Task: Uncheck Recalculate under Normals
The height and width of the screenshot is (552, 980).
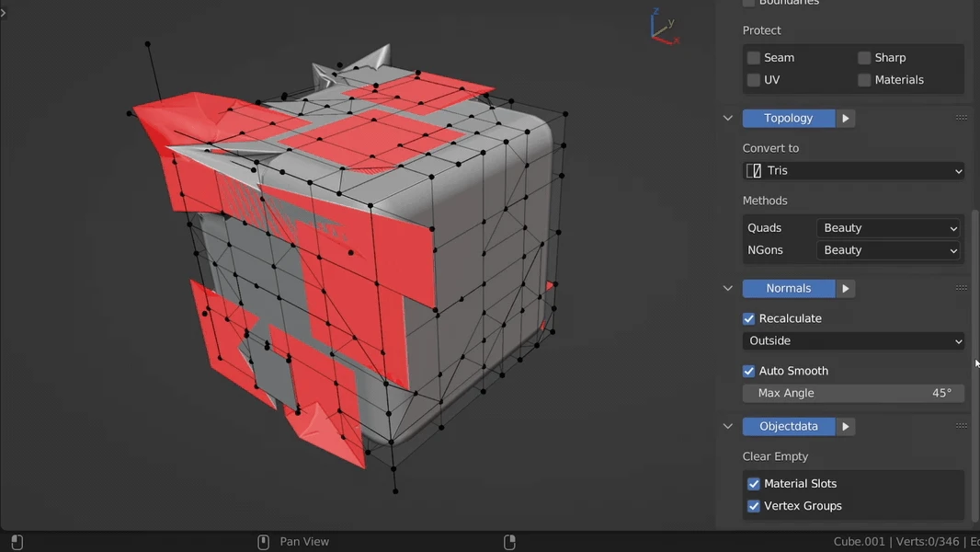Action: tap(748, 318)
